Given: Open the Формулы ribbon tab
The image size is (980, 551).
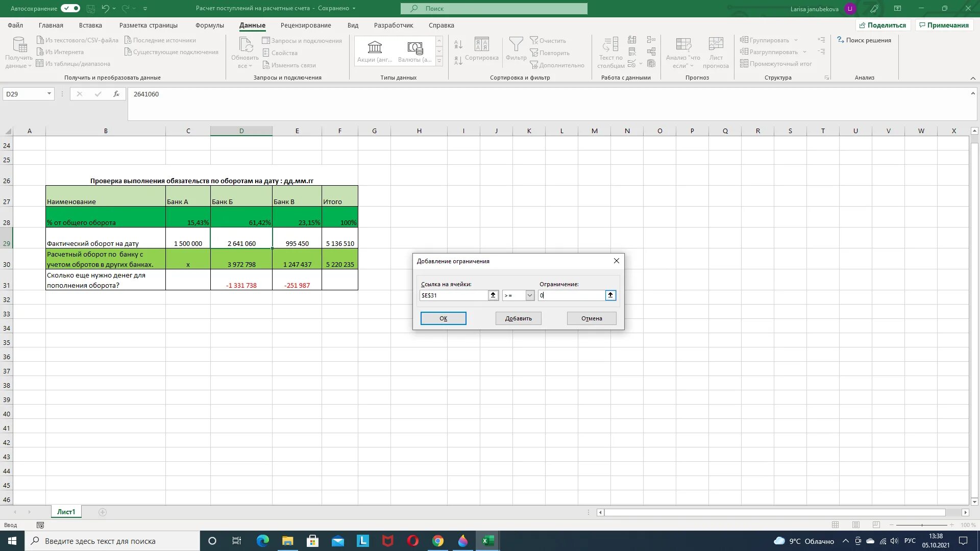Looking at the screenshot, I should point(209,25).
